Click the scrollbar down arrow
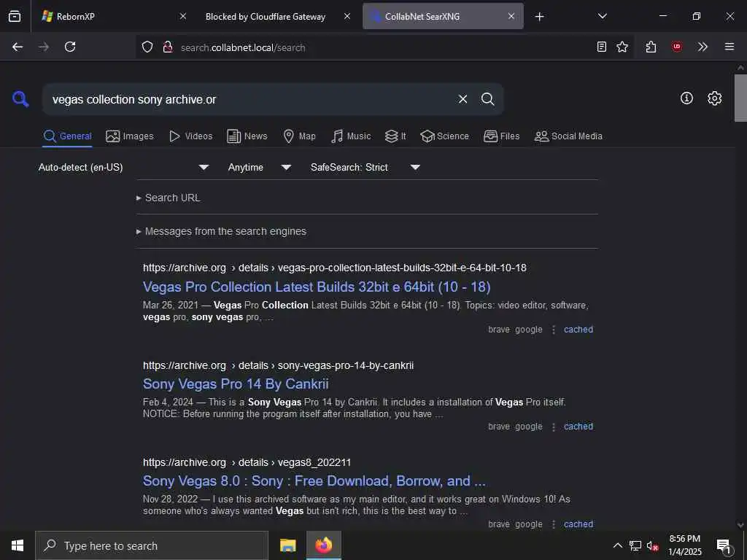The image size is (747, 560). [x=740, y=525]
